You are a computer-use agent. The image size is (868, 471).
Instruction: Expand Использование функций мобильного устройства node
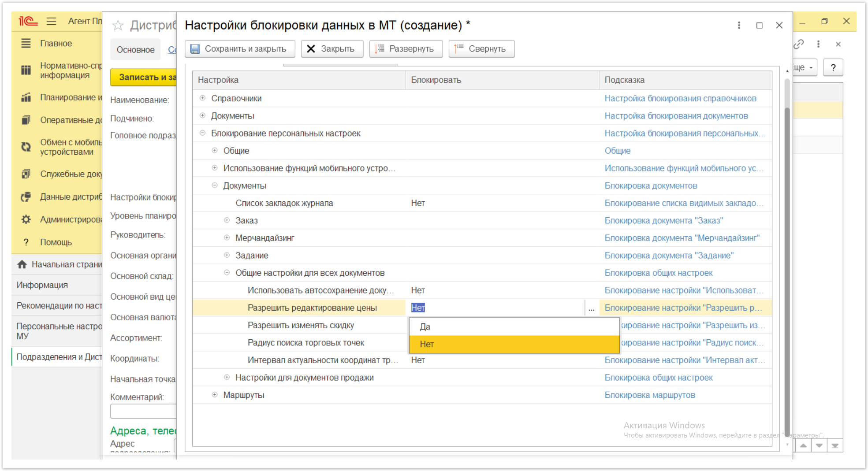click(x=215, y=168)
